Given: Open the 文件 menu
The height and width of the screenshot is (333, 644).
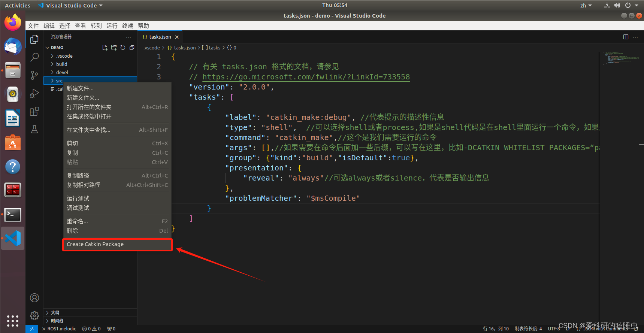Looking at the screenshot, I should tap(33, 25).
